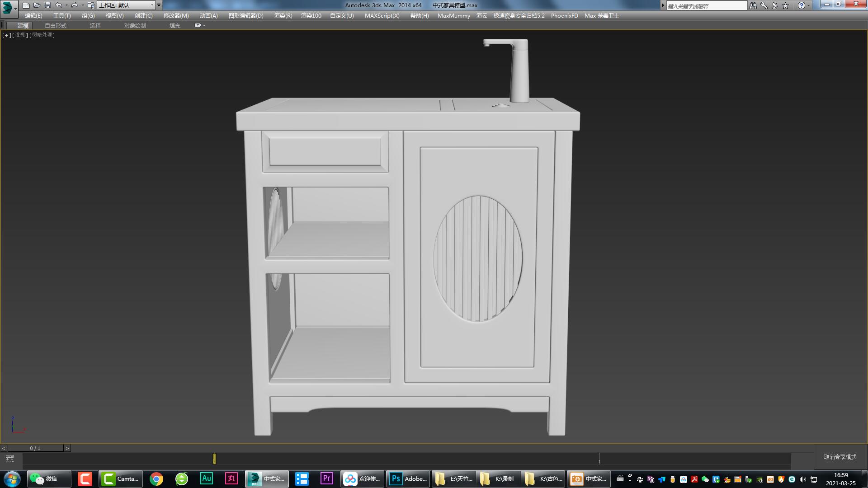
Task: Open the Project Folder toolbar icon
Action: [91, 5]
